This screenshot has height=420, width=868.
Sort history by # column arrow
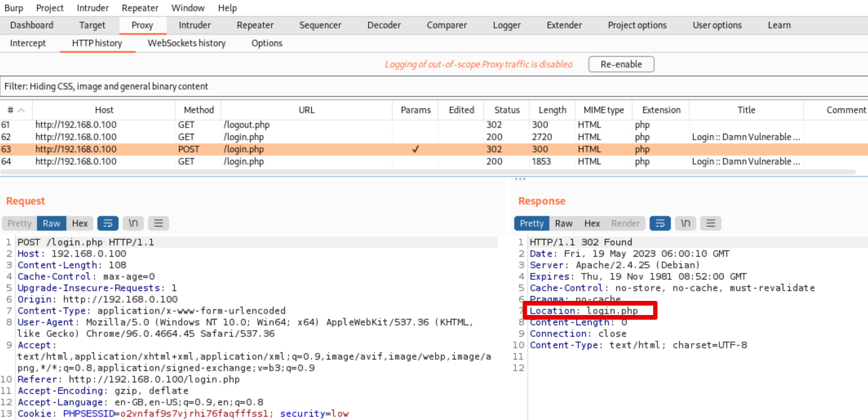click(x=21, y=110)
